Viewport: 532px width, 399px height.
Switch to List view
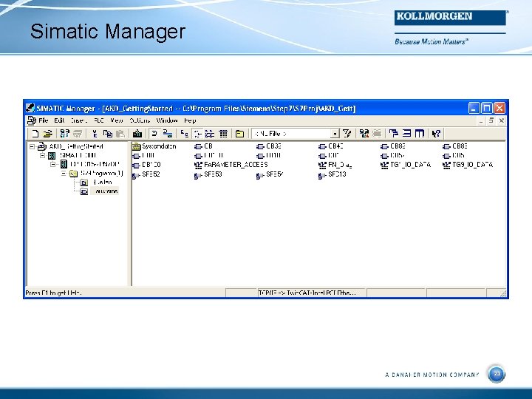(210, 134)
